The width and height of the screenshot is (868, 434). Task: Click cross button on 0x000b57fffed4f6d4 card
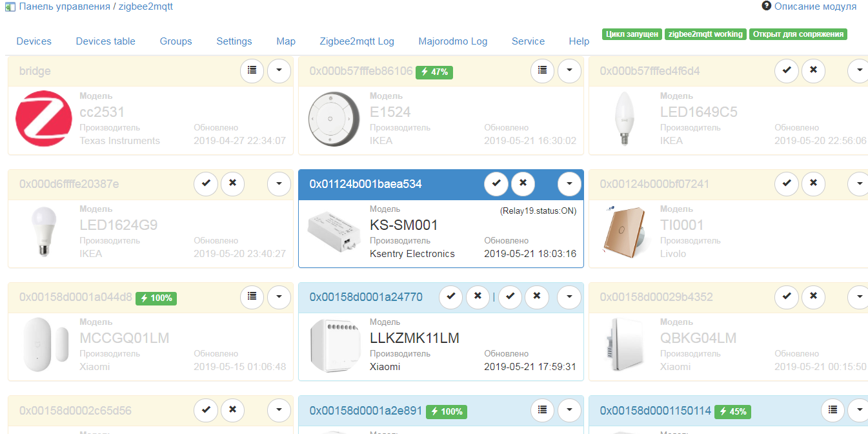pos(813,70)
